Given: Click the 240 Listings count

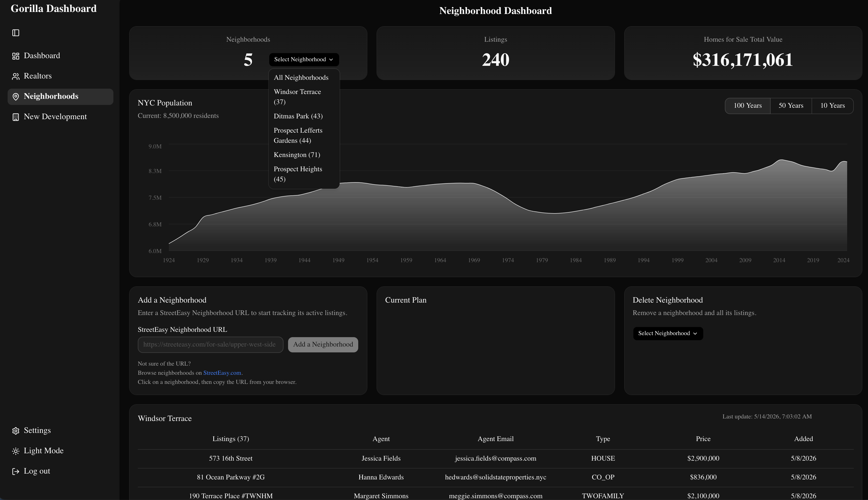Looking at the screenshot, I should (496, 60).
